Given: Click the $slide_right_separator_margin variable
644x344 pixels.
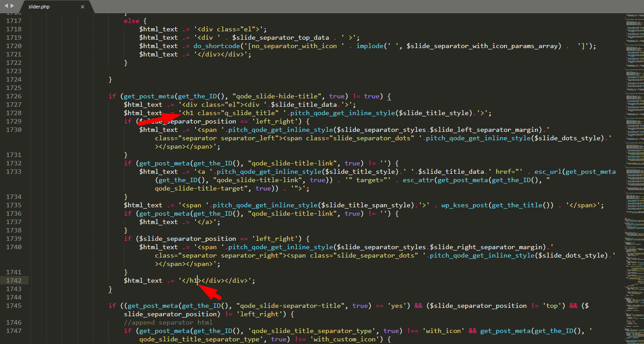Looking at the screenshot, I should 489,247.
